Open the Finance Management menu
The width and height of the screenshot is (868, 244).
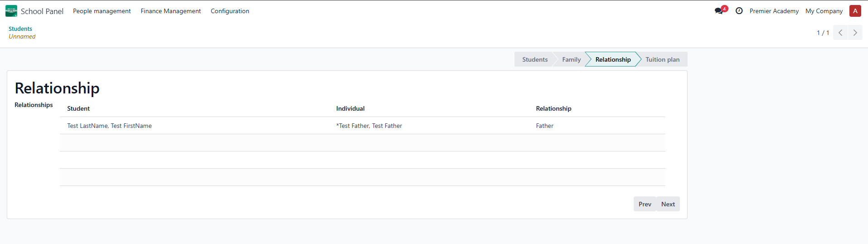click(x=170, y=11)
